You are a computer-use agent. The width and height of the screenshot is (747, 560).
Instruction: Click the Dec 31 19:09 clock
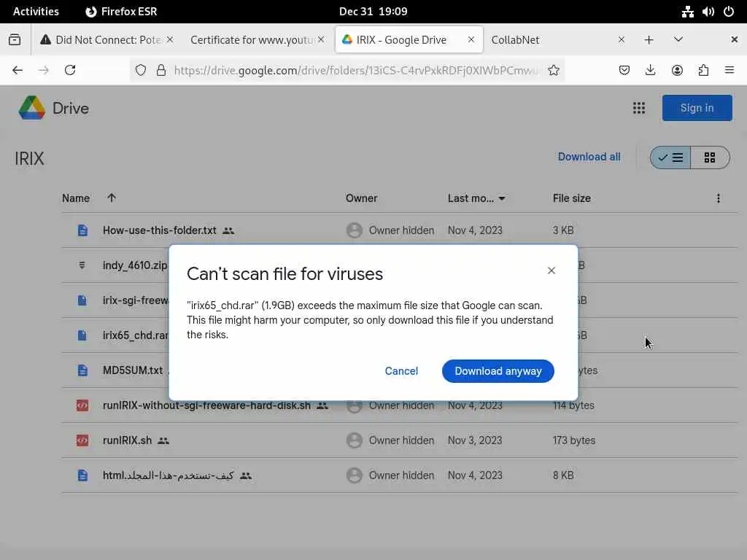(373, 12)
